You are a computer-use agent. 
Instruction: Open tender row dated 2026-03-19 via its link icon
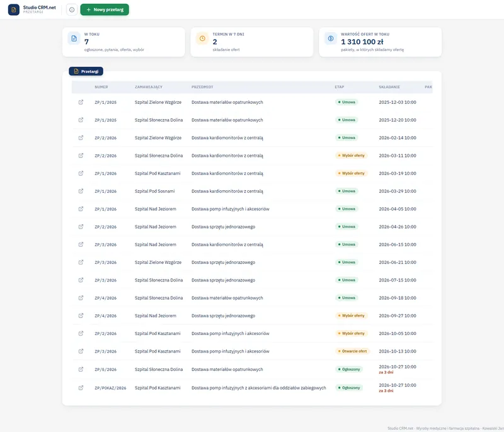[x=81, y=173]
